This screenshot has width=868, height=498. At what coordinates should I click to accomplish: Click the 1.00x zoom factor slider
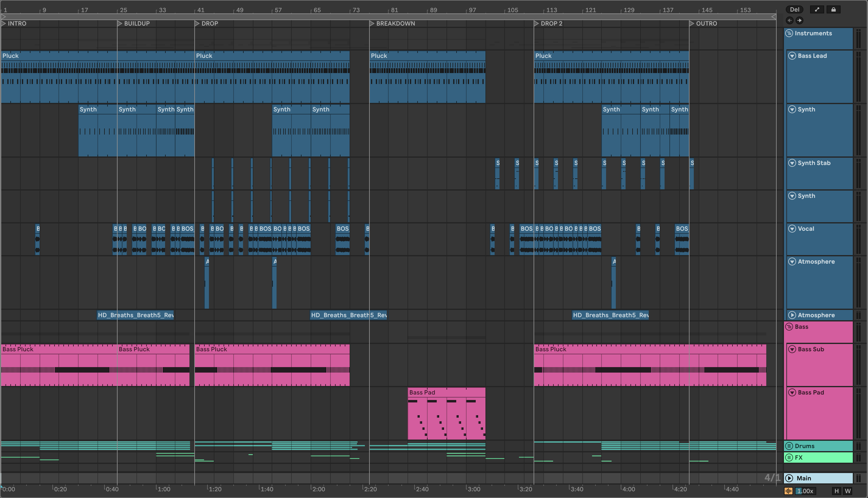point(805,491)
